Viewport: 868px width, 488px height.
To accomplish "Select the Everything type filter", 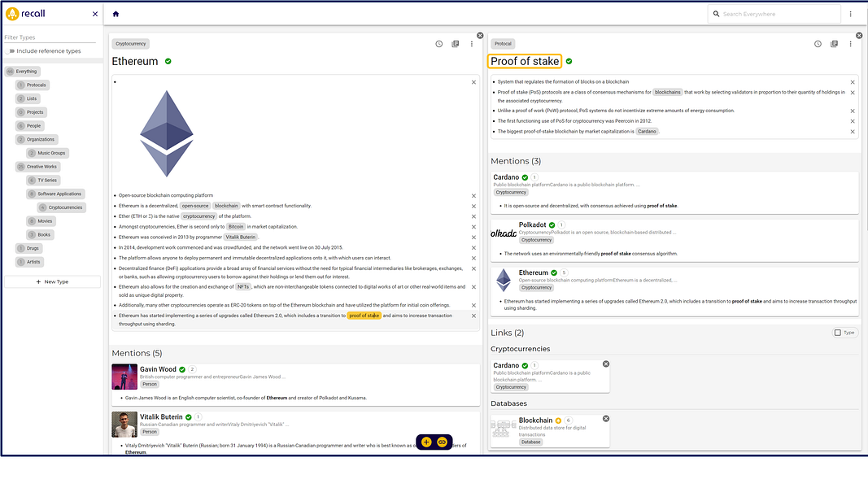I will pyautogui.click(x=23, y=72).
